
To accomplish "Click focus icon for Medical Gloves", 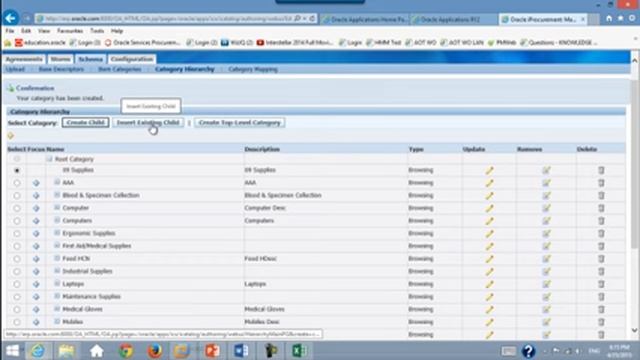I will pyautogui.click(x=36, y=310).
